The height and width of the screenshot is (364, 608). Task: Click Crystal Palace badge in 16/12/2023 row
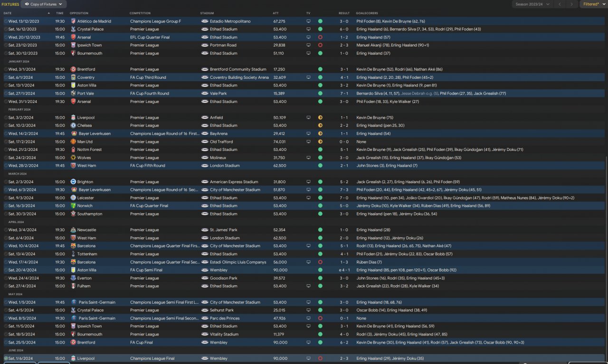[73, 29]
